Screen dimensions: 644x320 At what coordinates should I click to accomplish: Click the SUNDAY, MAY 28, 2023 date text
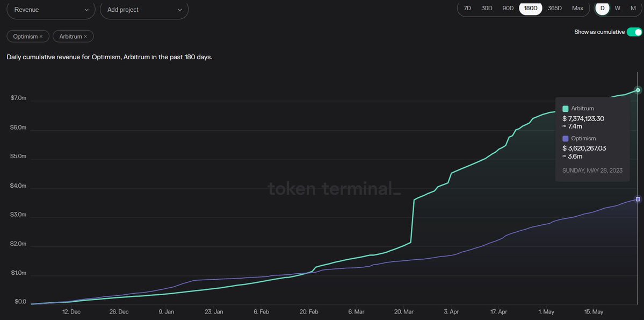592,170
